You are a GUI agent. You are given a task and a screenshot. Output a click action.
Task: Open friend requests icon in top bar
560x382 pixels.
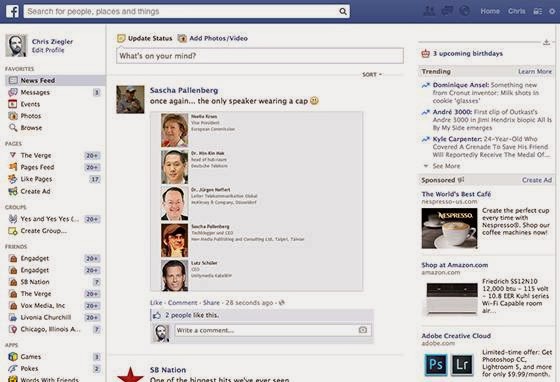point(429,11)
